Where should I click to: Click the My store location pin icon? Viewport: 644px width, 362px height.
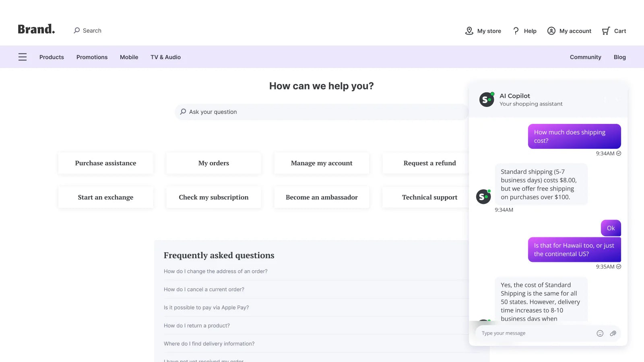[x=469, y=31]
